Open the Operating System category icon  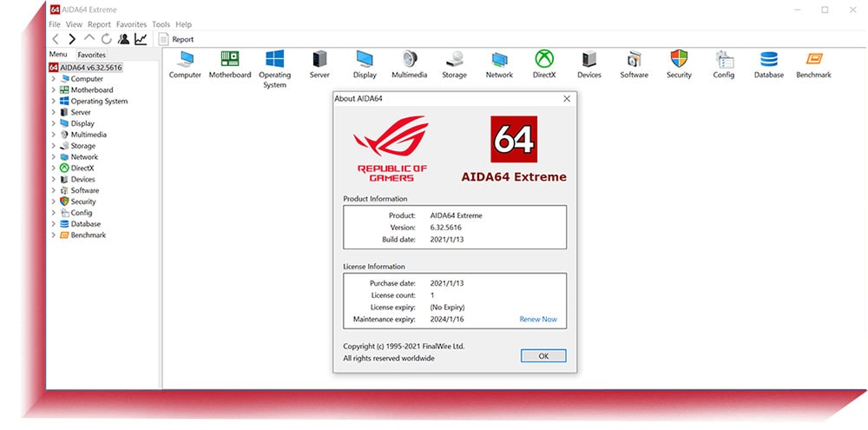274,59
